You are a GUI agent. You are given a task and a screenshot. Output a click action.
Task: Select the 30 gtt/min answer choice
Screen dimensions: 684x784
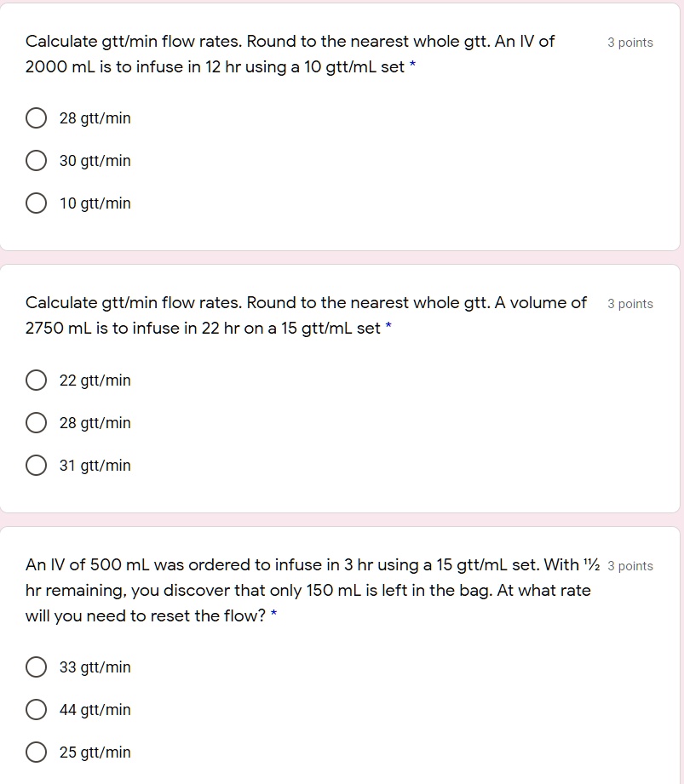point(36,160)
